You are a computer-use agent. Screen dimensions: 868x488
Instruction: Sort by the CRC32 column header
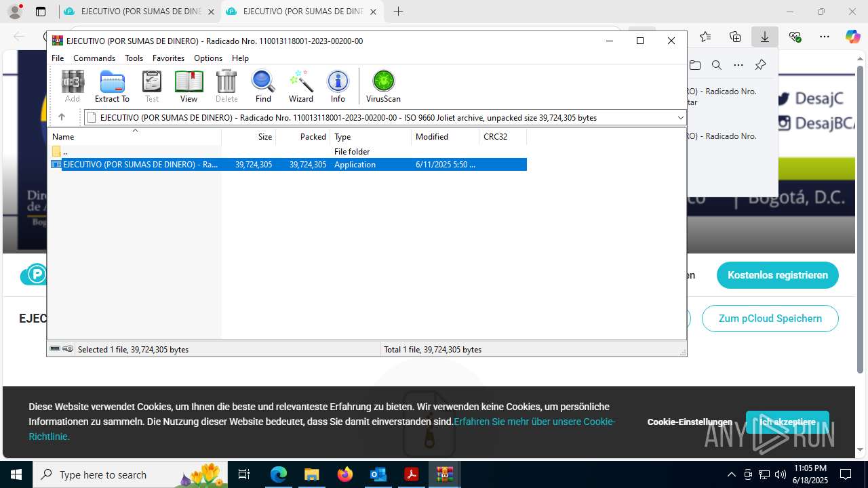pyautogui.click(x=503, y=137)
